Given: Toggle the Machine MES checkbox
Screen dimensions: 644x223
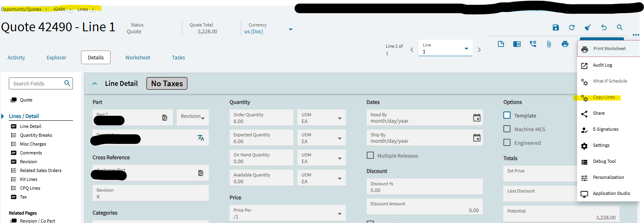Looking at the screenshot, I should point(507,129).
